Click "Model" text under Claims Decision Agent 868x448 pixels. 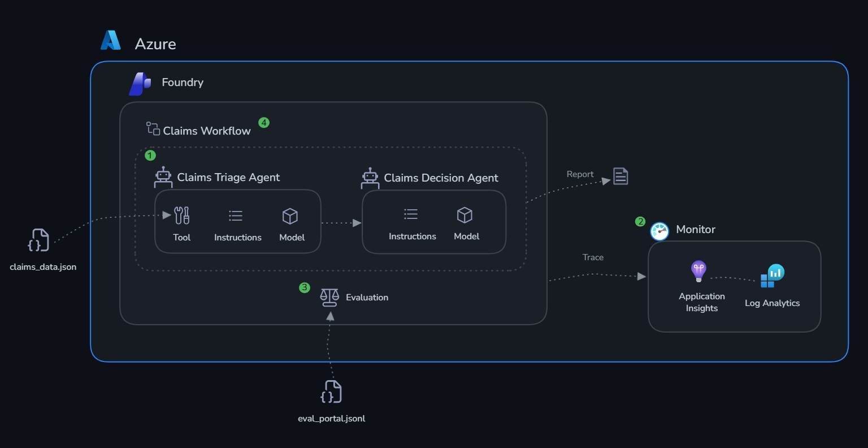(x=467, y=236)
